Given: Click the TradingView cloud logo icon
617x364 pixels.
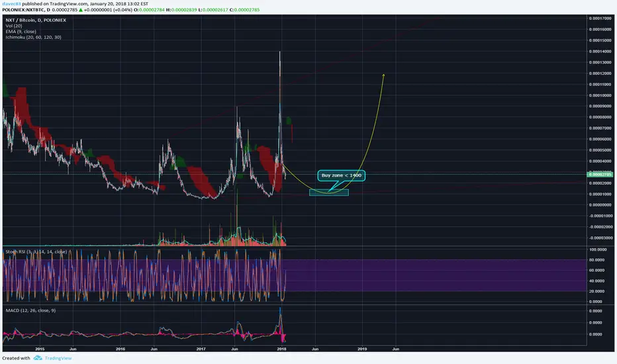Looking at the screenshot, I should tap(38, 357).
